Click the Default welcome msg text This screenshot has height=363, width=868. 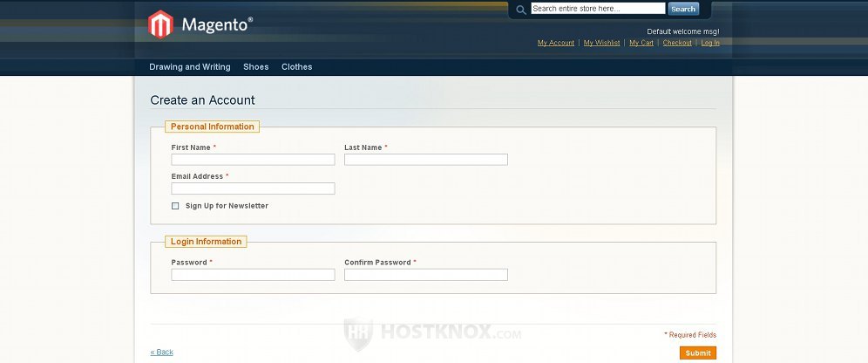click(683, 31)
